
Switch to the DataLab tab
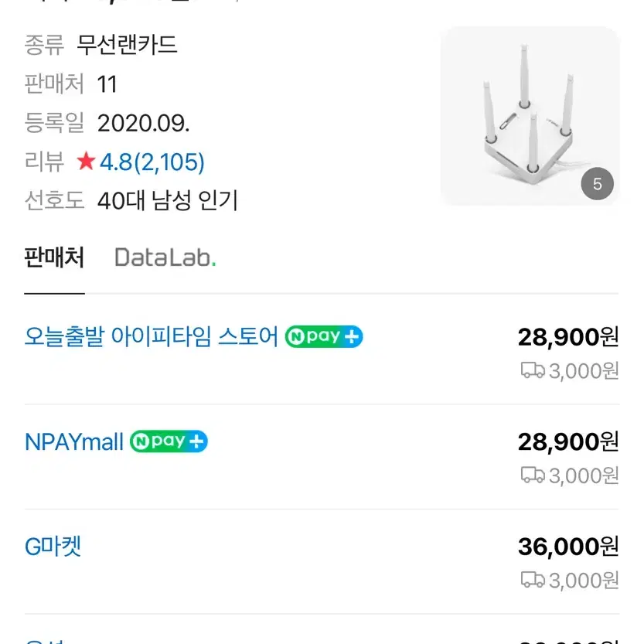165,257
